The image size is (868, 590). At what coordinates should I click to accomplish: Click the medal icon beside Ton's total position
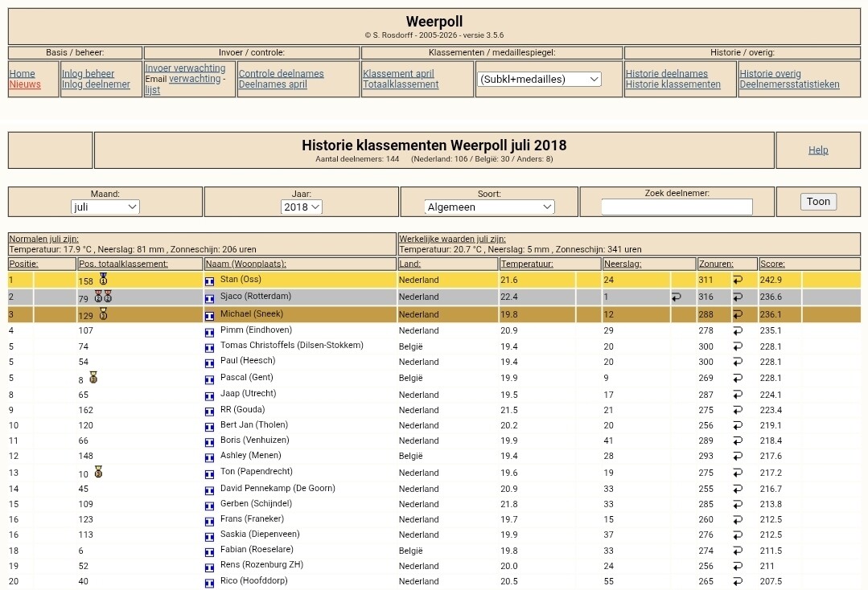coord(98,472)
